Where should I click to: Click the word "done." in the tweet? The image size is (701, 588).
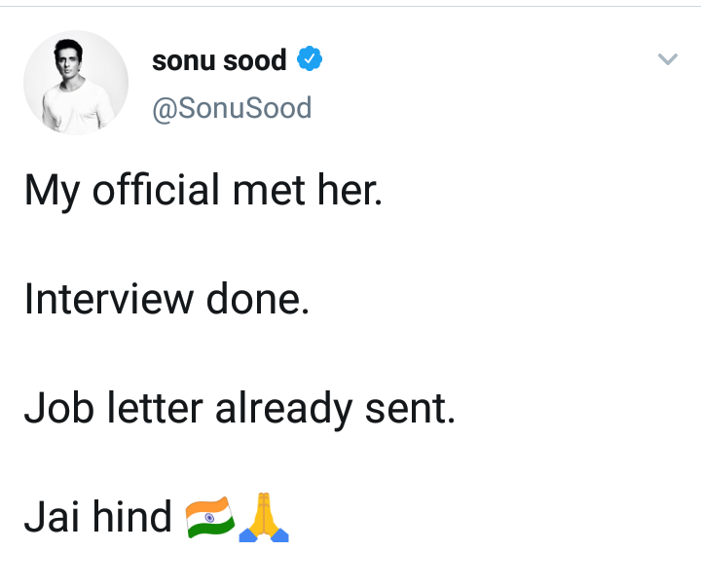click(255, 299)
